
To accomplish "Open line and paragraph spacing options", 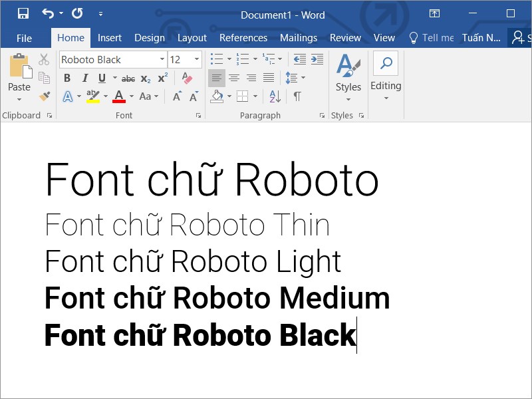I will [x=292, y=78].
